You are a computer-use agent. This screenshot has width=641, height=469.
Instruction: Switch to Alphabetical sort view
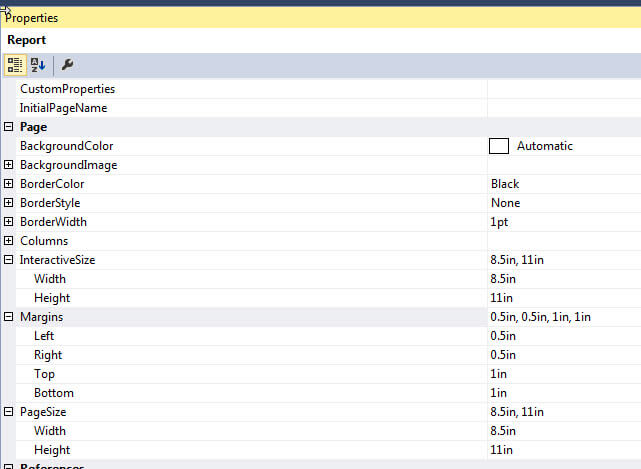(38, 65)
